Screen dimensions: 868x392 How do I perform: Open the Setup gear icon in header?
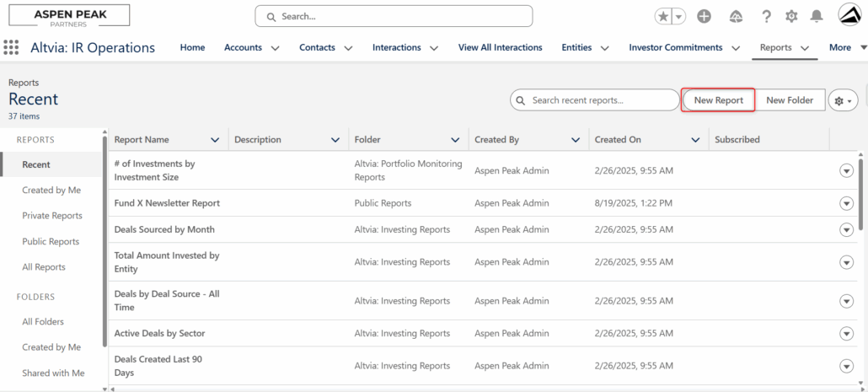pos(791,17)
